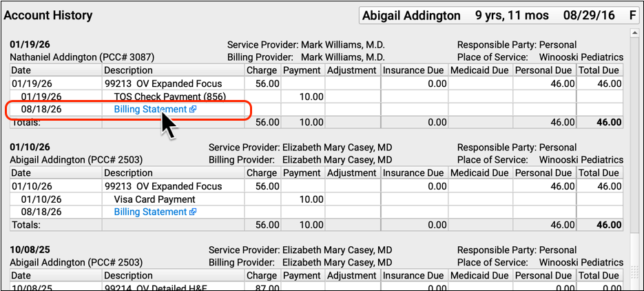Click external-link icon beside first Billing Statement
Screen dimensions: 644x291
193,110
